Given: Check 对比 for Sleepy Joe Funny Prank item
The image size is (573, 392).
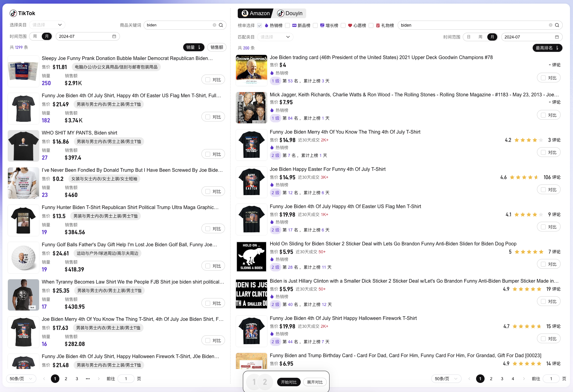Looking at the screenshot, I should click(208, 80).
